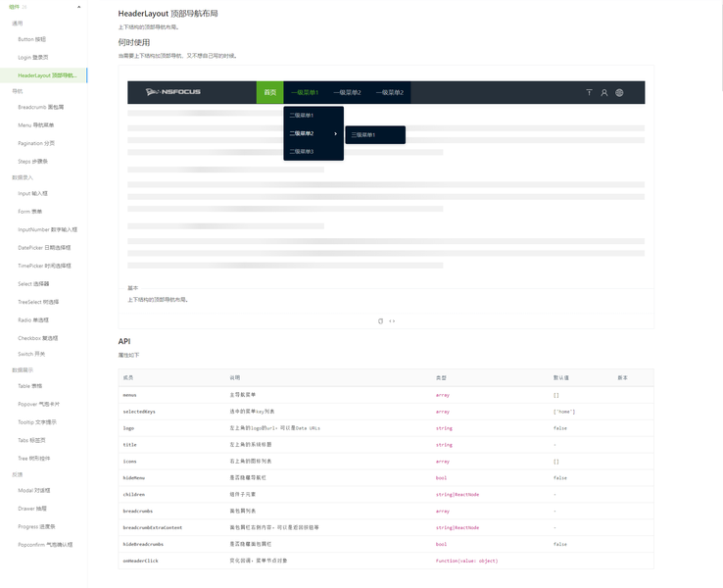Show the demo source code via brackets icon
The image size is (723, 588).
tap(392, 321)
